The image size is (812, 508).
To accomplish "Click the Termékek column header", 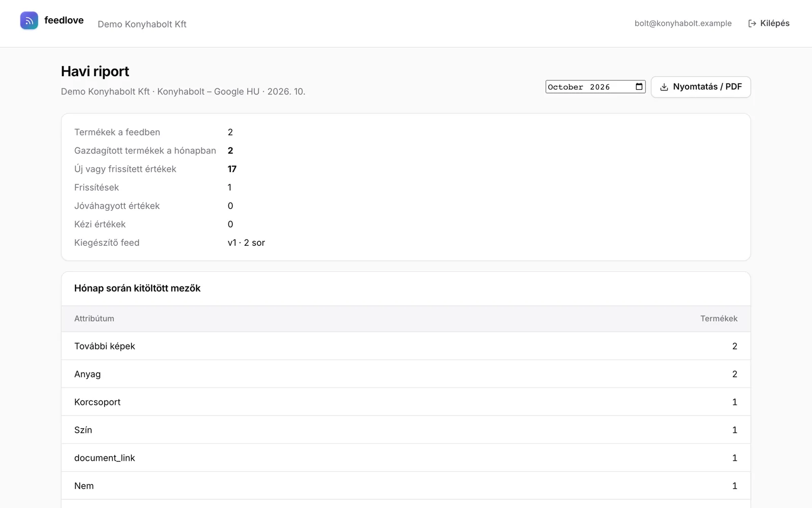I will coord(719,319).
